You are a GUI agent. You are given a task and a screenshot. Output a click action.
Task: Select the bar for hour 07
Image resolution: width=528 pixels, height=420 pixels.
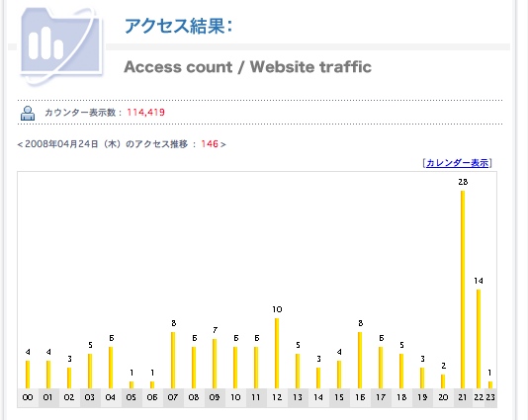click(x=173, y=360)
